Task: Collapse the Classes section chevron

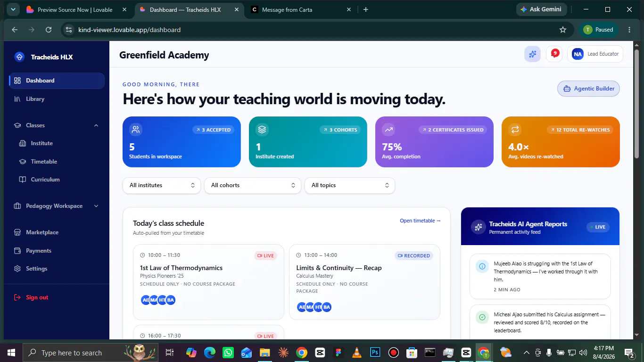Action: click(x=96, y=125)
